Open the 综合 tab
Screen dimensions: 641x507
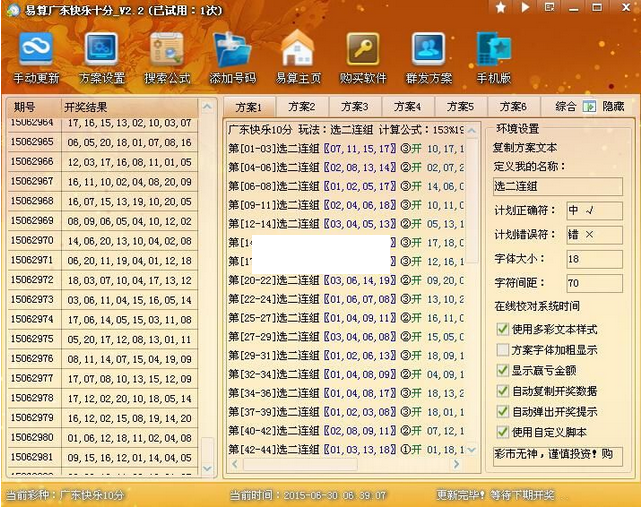point(566,107)
